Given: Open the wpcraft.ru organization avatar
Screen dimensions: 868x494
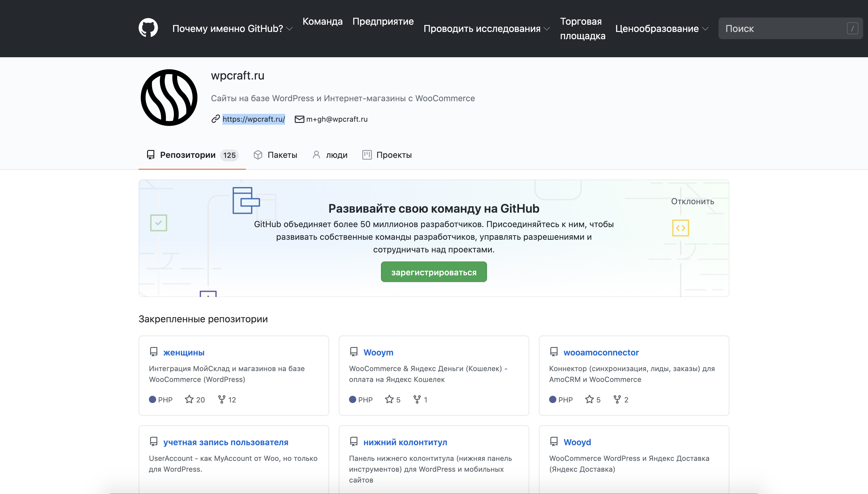Looking at the screenshot, I should 169,97.
